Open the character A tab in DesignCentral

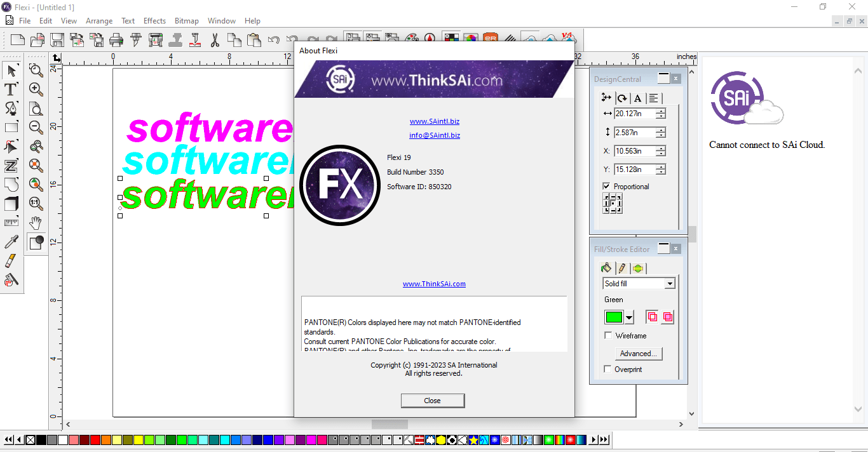(637, 98)
